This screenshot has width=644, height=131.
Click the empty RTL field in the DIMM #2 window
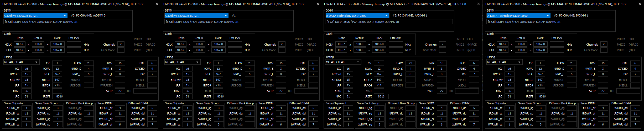tap(467, 91)
